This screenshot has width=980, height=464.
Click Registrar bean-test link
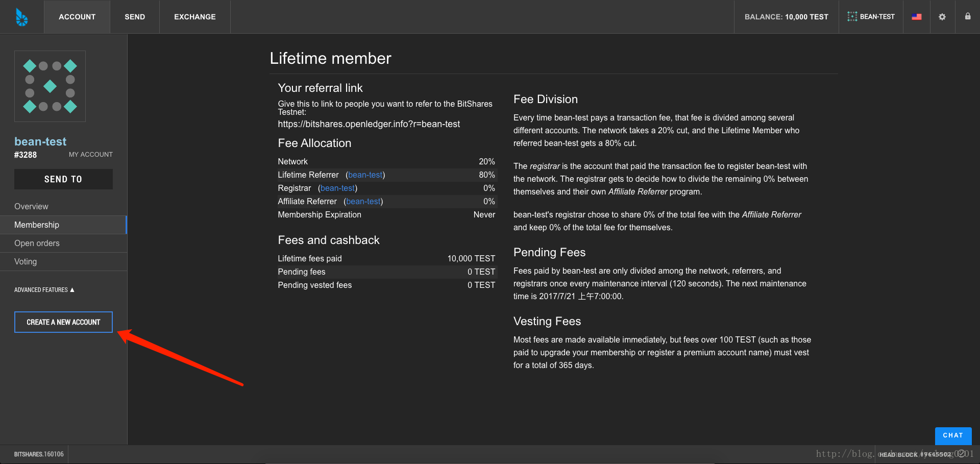[338, 188]
